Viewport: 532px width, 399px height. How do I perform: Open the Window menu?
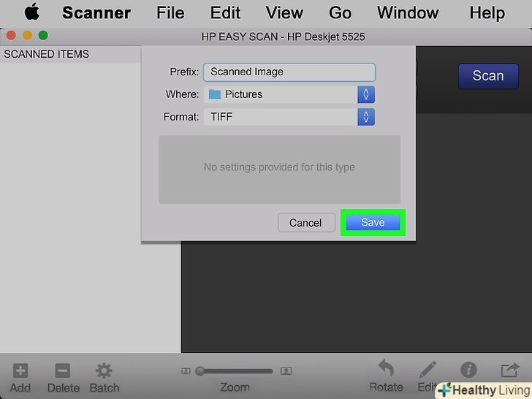point(408,13)
